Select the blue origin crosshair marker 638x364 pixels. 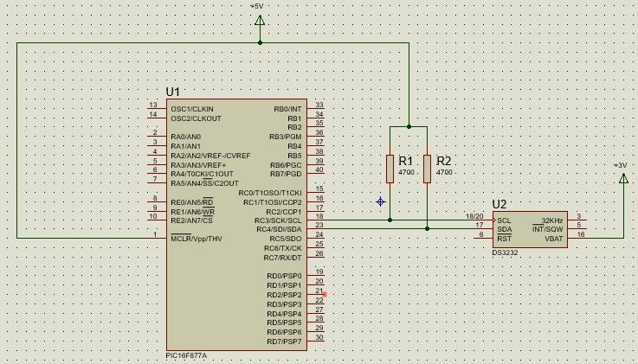[380, 201]
